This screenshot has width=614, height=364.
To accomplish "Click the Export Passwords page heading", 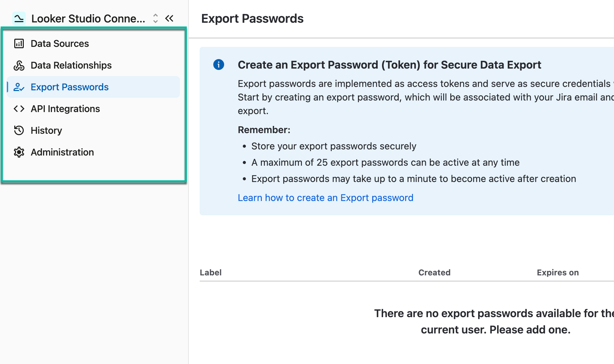I will point(252,19).
